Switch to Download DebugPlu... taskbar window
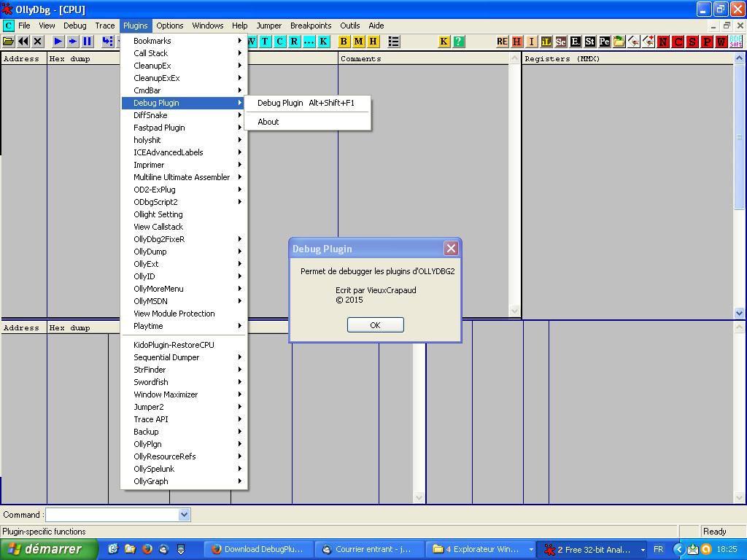The height and width of the screenshot is (560, 747). coord(260,549)
